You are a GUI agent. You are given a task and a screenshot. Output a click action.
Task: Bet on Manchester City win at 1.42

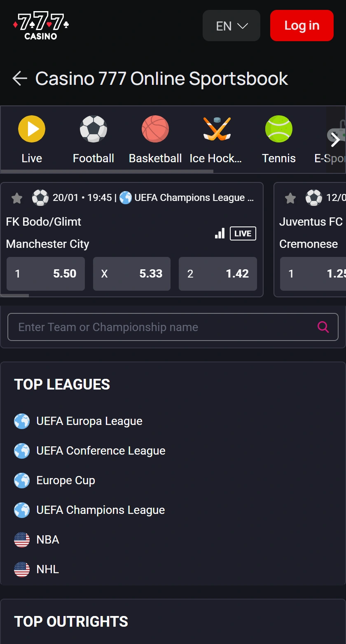[217, 274]
